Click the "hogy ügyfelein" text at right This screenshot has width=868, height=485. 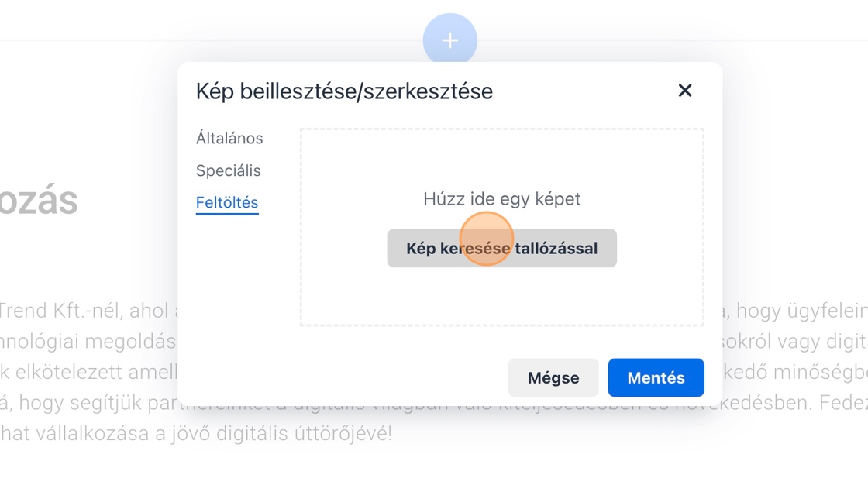pyautogui.click(x=801, y=311)
